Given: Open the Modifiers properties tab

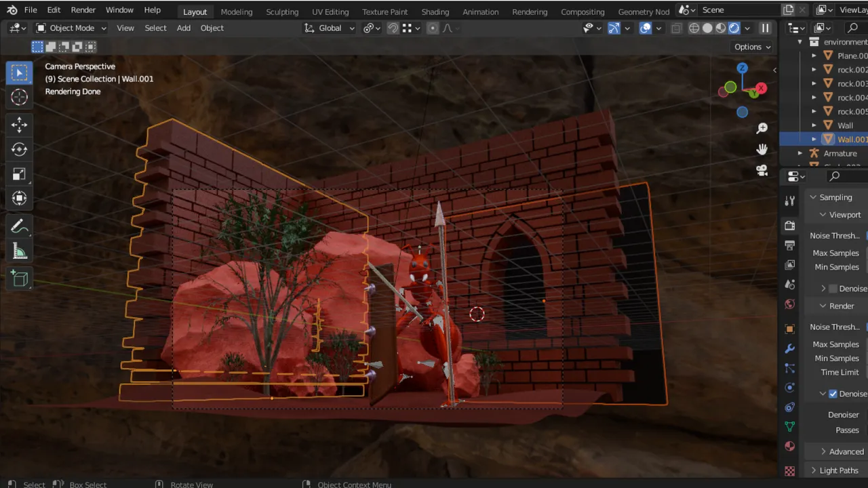Looking at the screenshot, I should pos(789,348).
